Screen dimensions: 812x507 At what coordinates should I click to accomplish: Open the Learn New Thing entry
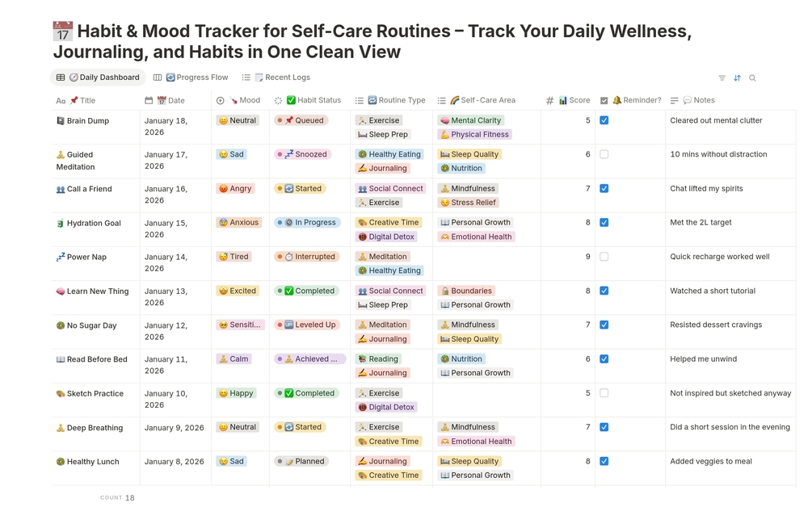(97, 291)
